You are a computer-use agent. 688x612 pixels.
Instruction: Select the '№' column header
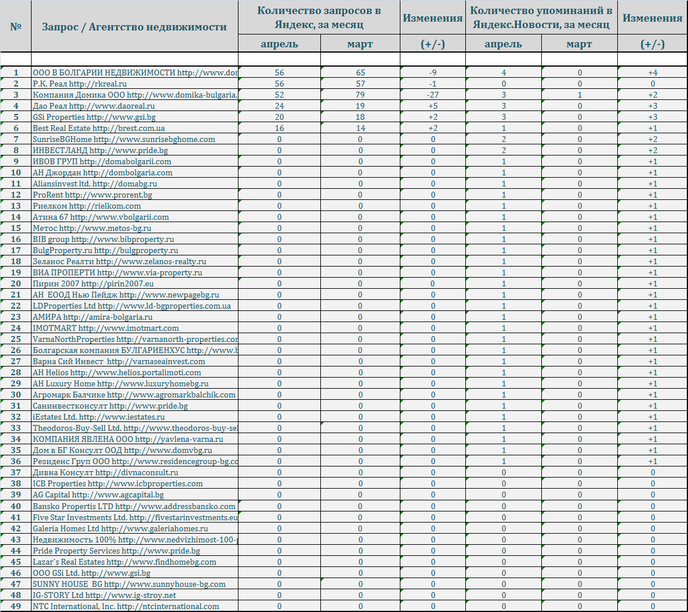[x=16, y=27]
